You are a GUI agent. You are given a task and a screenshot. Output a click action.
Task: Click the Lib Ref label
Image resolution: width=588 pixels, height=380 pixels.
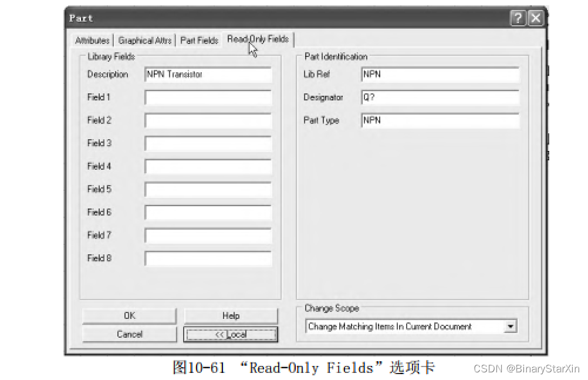316,75
